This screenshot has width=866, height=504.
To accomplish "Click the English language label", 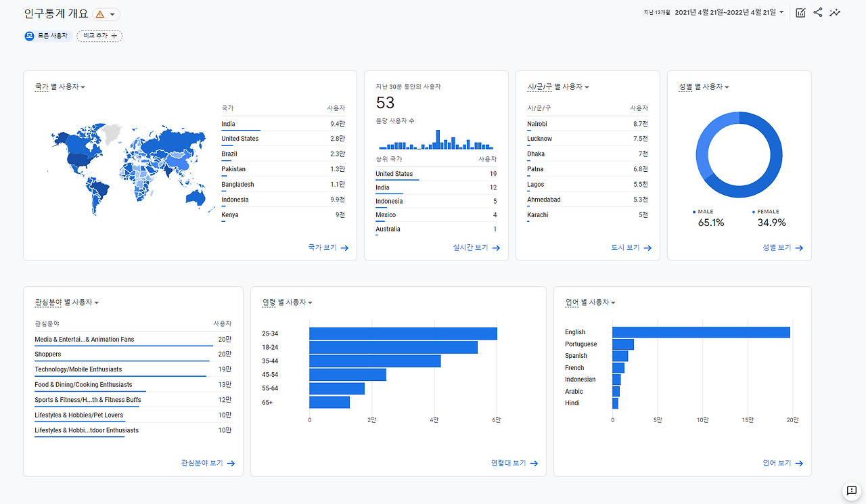I will coord(575,332).
